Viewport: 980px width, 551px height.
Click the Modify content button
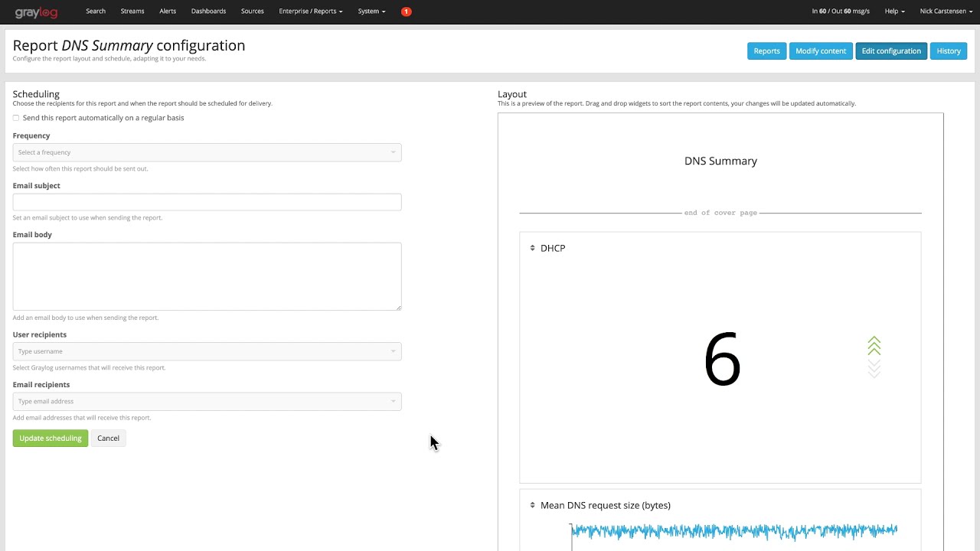click(x=821, y=51)
